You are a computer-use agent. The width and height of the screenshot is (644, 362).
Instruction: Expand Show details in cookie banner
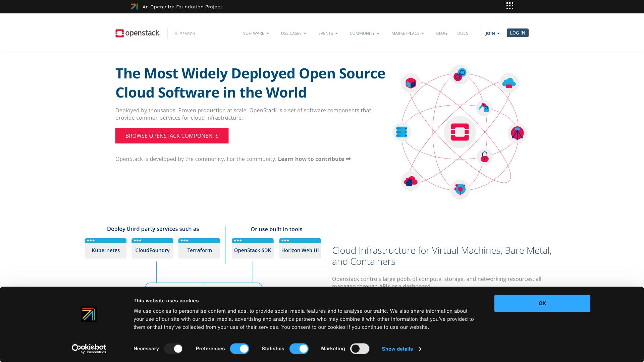tap(401, 349)
